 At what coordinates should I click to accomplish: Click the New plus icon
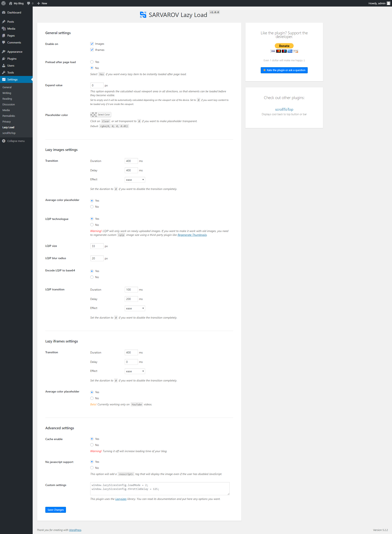(39, 3)
